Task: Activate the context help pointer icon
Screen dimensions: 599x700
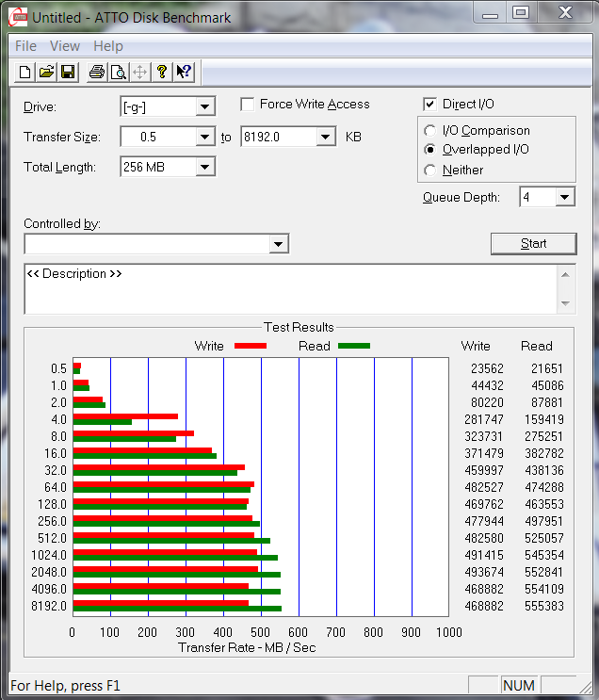Action: (x=184, y=72)
